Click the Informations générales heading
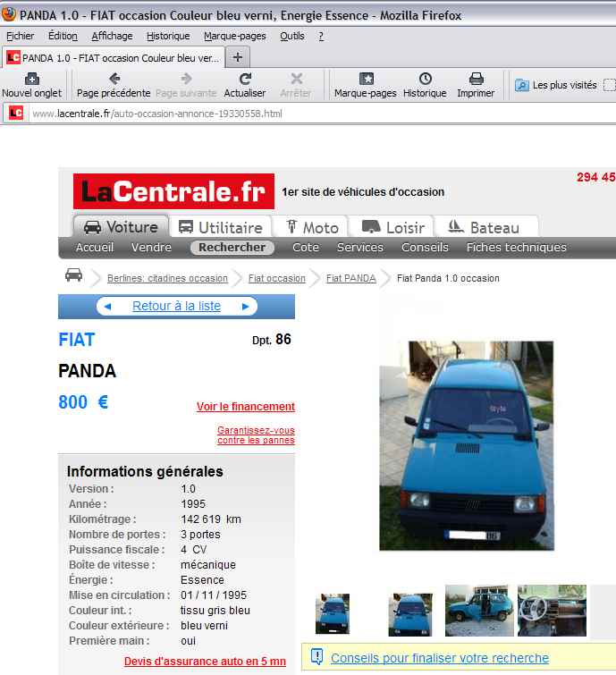This screenshot has height=675, width=616. point(145,471)
